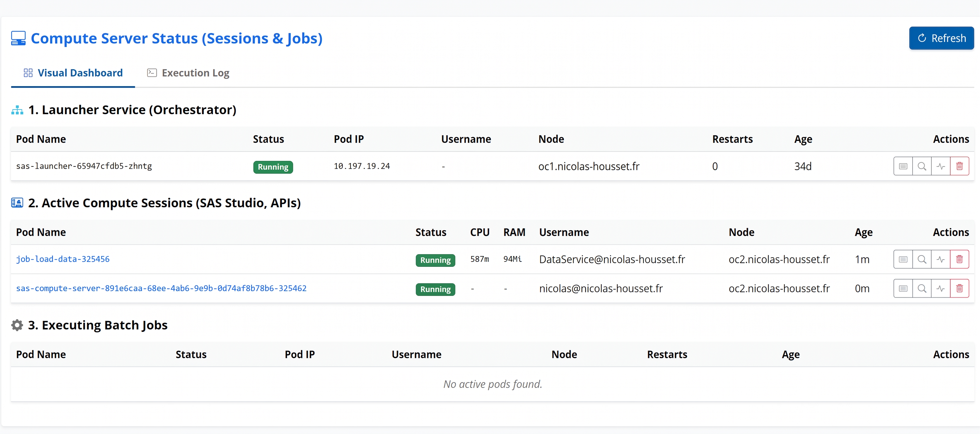Screen dimensions: 980x434
Task: Click the Compute Server Status title
Action: pyautogui.click(x=177, y=38)
